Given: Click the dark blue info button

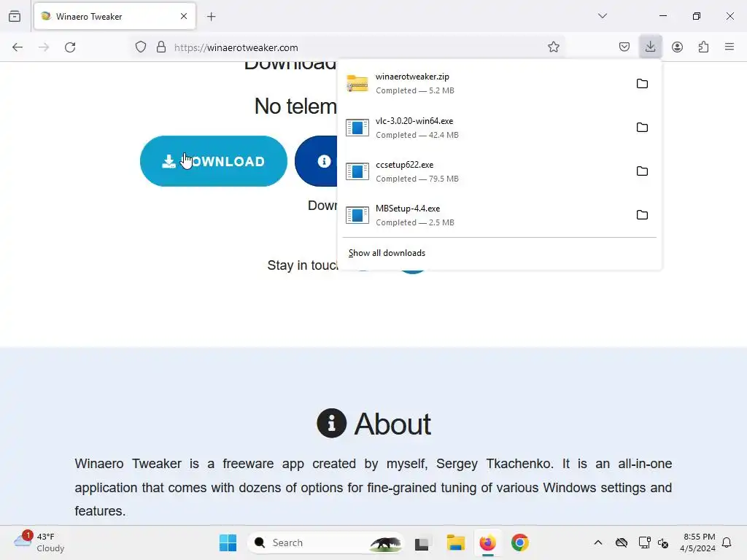Looking at the screenshot, I should coord(317,161).
